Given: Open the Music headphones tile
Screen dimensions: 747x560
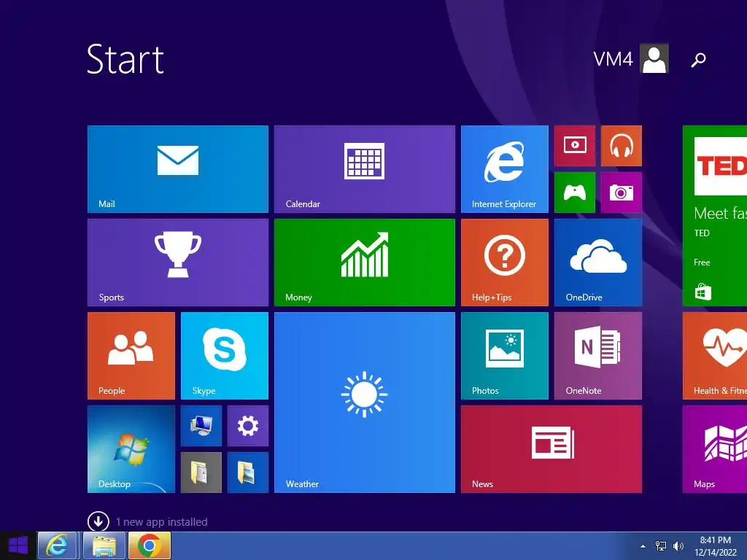Looking at the screenshot, I should pyautogui.click(x=622, y=146).
